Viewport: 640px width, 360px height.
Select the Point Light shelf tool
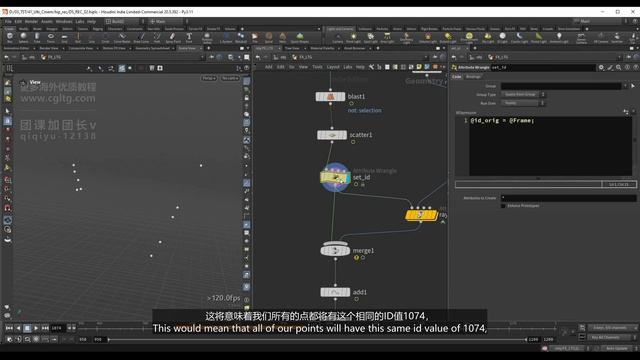point(353,38)
